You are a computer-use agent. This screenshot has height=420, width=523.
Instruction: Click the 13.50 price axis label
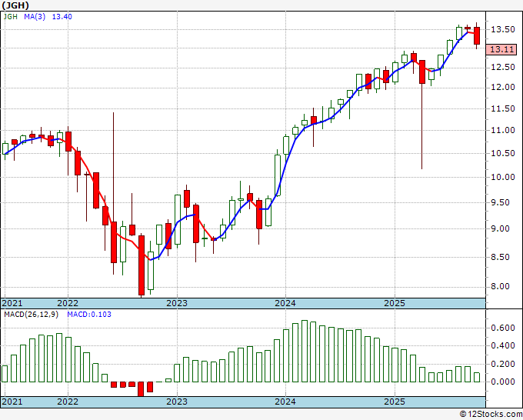[x=503, y=29]
